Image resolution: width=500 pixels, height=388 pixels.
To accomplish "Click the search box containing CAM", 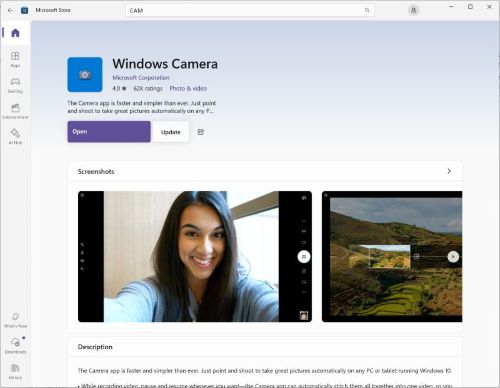I will [x=249, y=10].
